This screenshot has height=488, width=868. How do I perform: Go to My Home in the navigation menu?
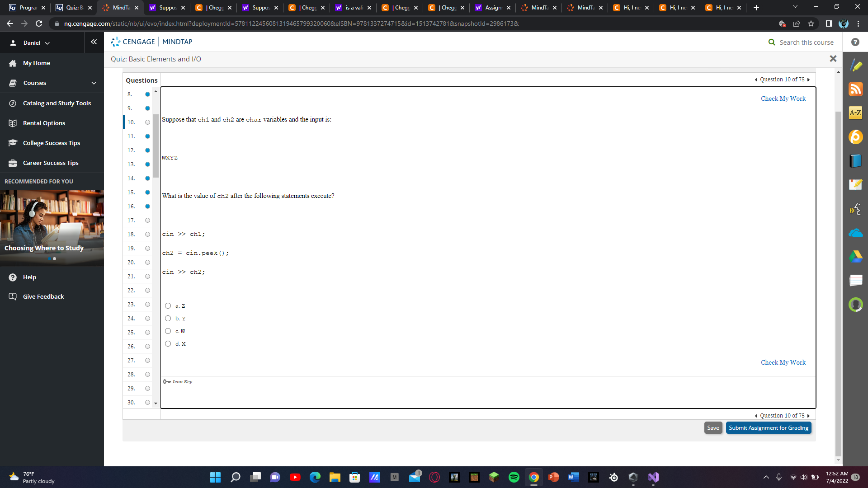point(36,63)
